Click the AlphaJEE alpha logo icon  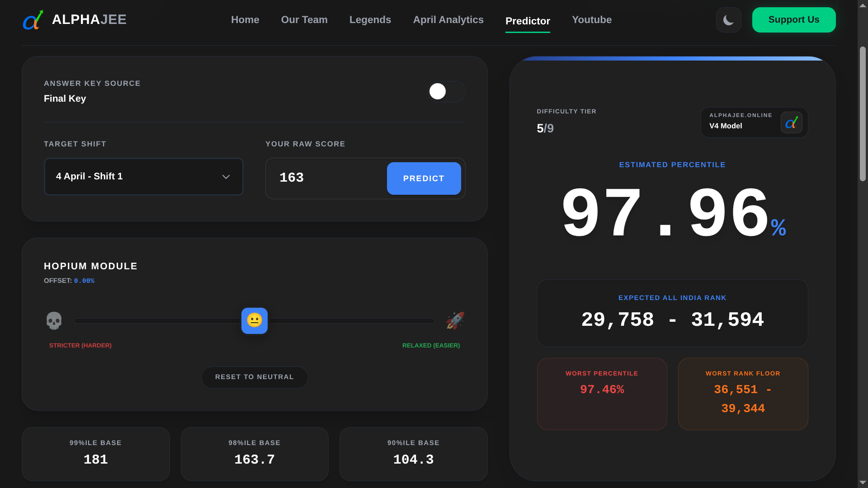tap(33, 20)
